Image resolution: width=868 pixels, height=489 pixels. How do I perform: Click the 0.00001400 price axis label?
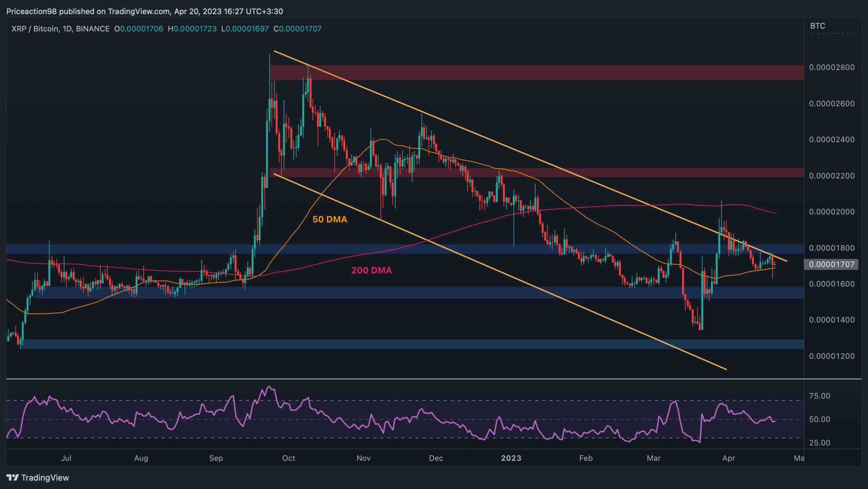click(832, 320)
